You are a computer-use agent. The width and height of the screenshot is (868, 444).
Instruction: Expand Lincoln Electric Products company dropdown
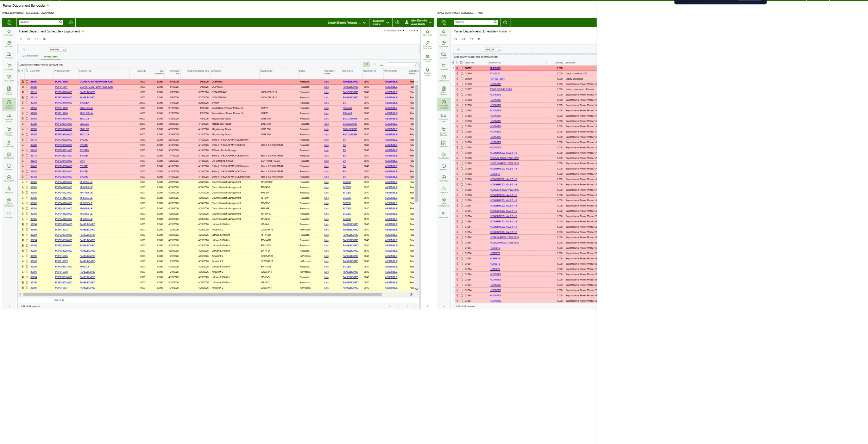pos(347,23)
